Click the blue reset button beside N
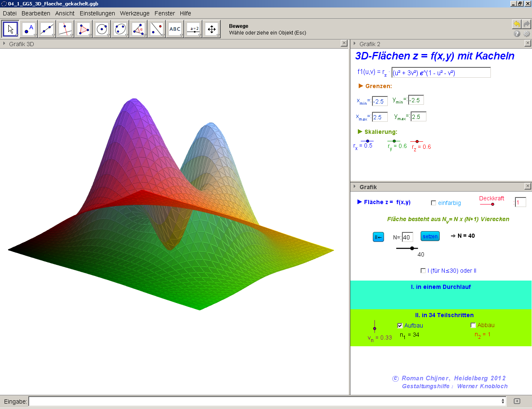This screenshot has width=532, height=409. coord(378,237)
